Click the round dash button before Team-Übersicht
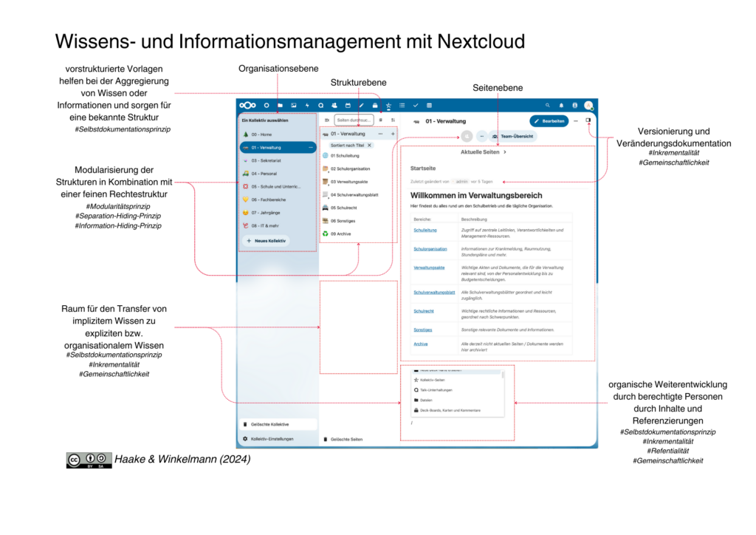756x535 pixels. pos(481,137)
